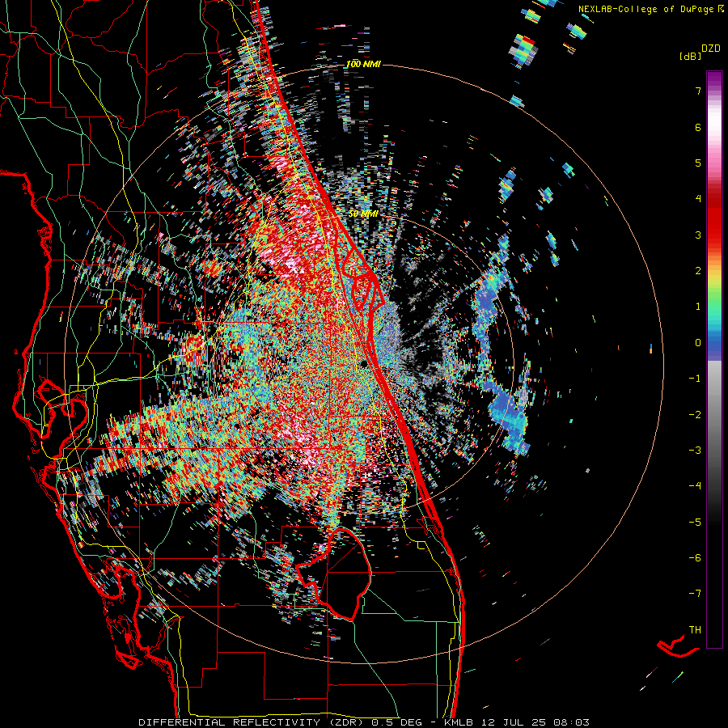Viewport: 728px width, 728px height.
Task: Click the 4 value on the color scale
Action: coord(698,198)
